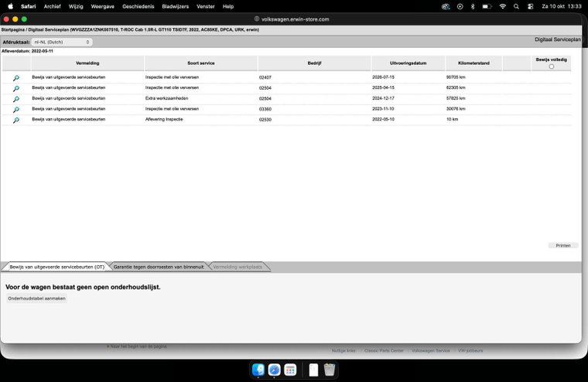This screenshot has width=588, height=382.
Task: View the Extra werkzaamheden entry via magnifier
Action: 16,99
